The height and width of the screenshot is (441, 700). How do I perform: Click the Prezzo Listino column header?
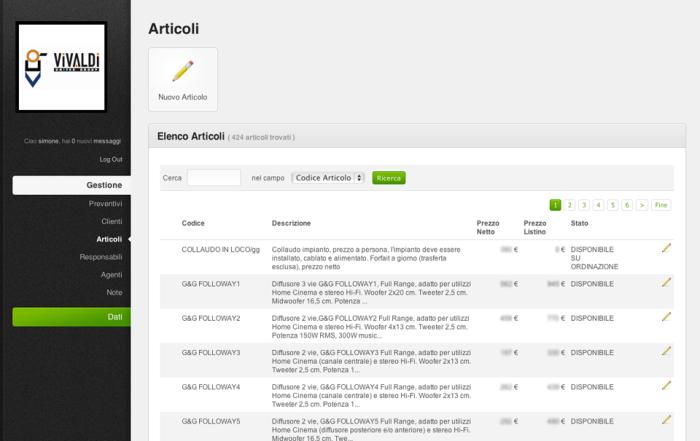[x=535, y=227]
